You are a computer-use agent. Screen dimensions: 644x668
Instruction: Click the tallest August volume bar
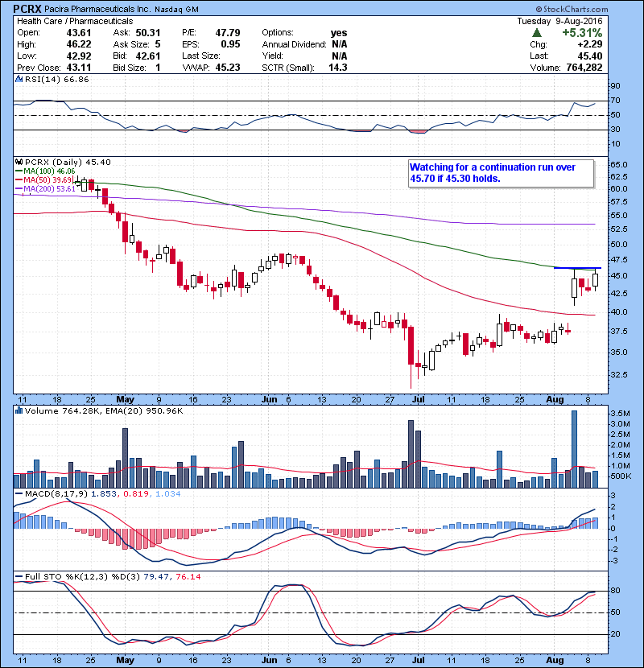coord(574,449)
